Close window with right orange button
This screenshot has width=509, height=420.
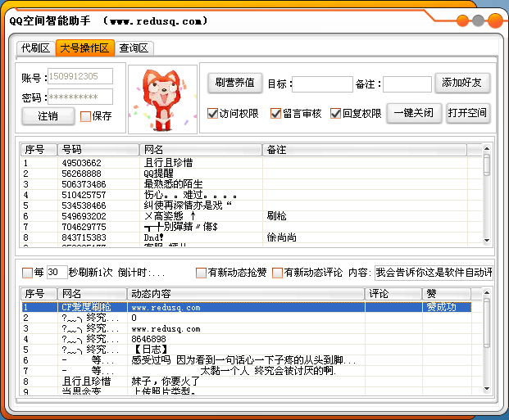pyautogui.click(x=495, y=21)
